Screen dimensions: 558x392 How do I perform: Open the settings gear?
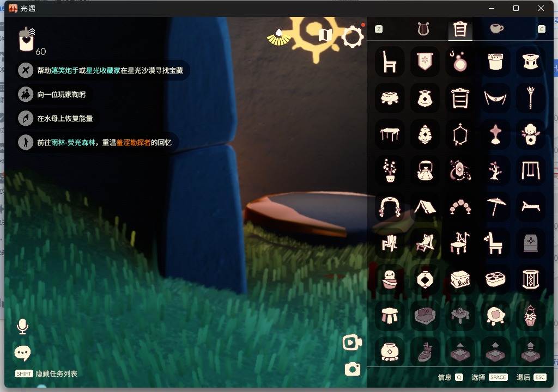click(353, 36)
